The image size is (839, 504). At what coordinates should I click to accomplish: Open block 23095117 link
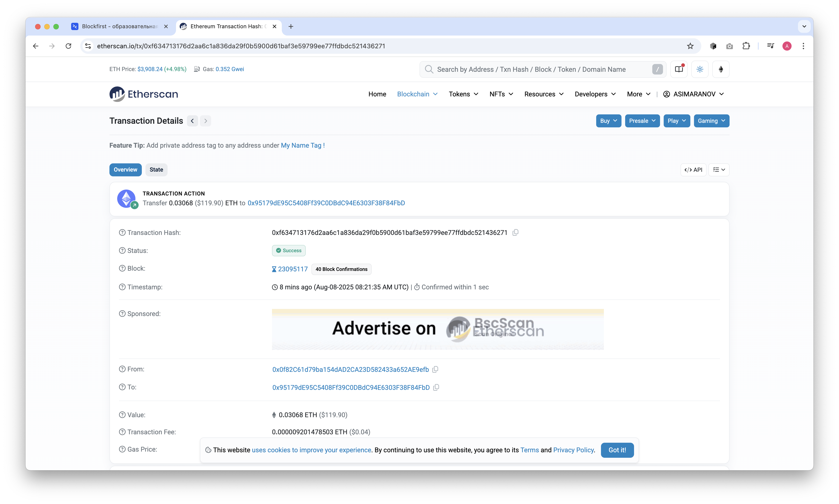point(293,269)
